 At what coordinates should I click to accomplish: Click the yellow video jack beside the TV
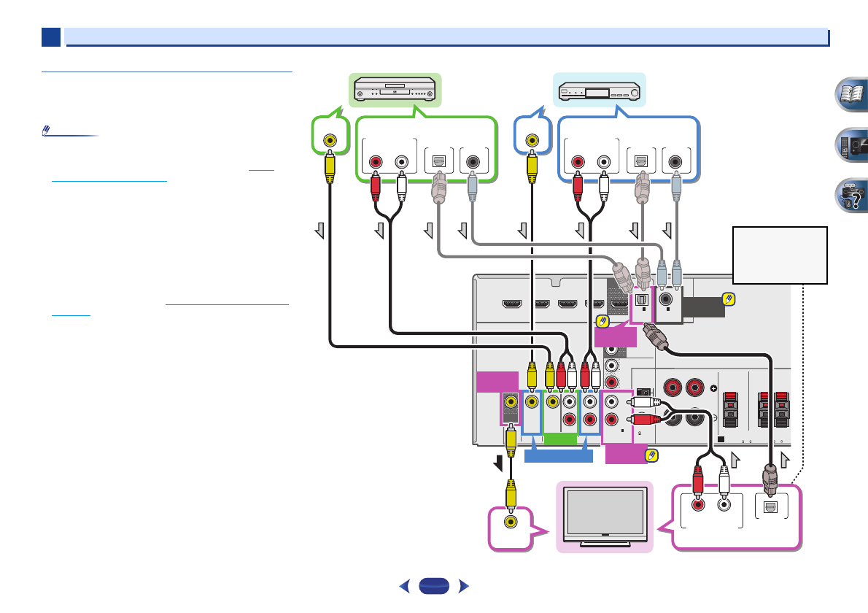coord(512,521)
